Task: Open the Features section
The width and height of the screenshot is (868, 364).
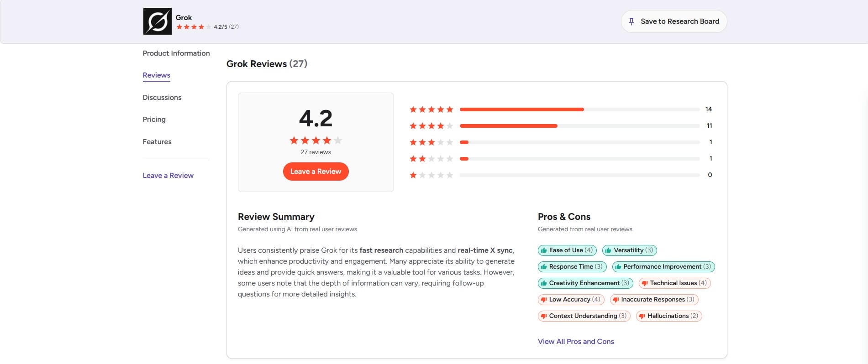Action: coord(157,142)
